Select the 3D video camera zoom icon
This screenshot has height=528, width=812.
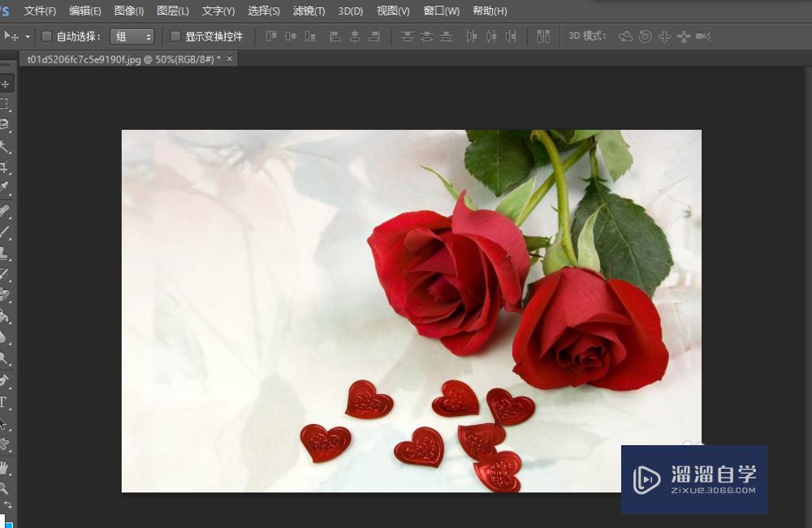click(x=703, y=37)
